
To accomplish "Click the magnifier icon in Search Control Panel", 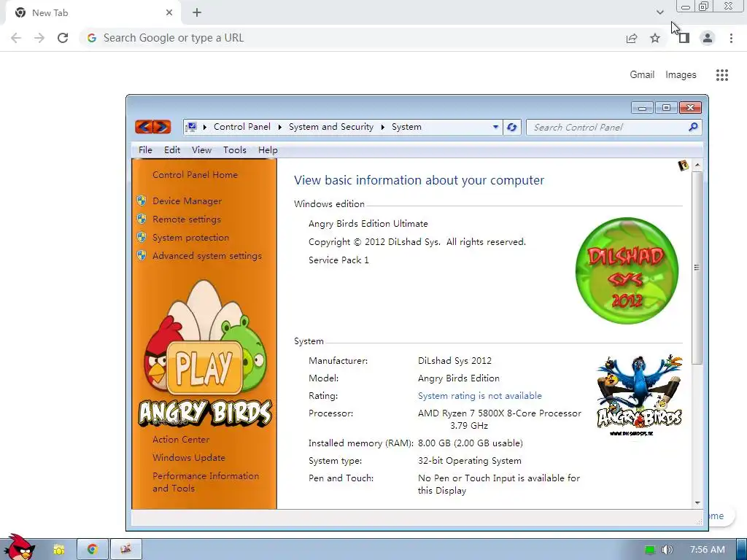I will (693, 127).
